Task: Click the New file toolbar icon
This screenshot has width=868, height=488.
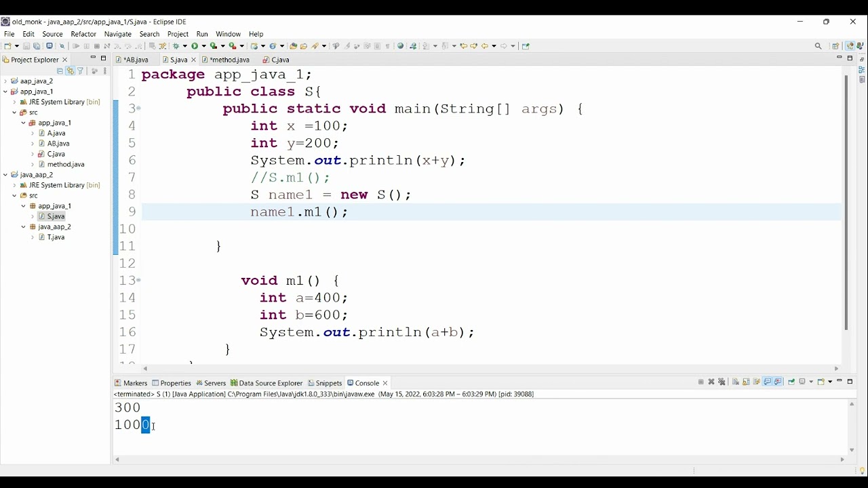Action: (7, 46)
